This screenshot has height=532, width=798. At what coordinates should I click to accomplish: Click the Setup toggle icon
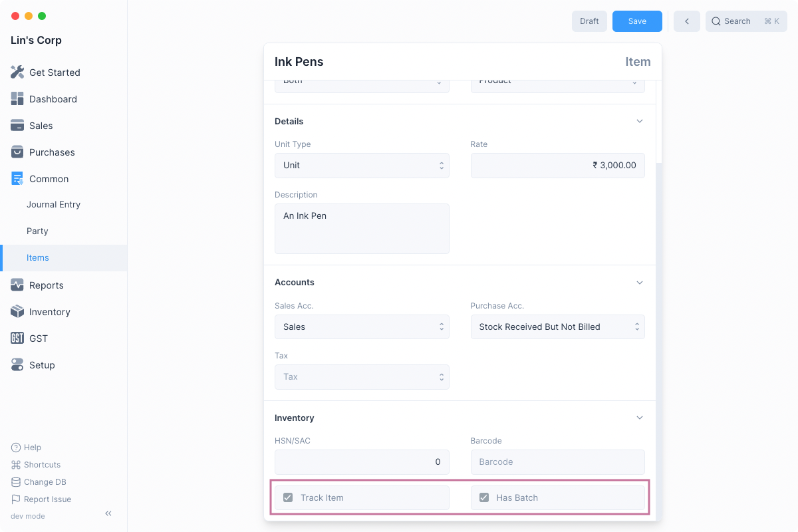[x=17, y=365]
